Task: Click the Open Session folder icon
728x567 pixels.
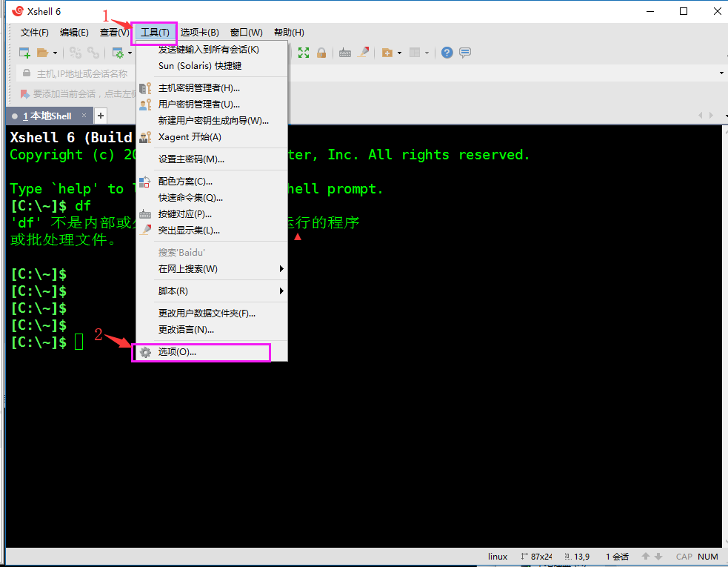Action: pos(43,53)
